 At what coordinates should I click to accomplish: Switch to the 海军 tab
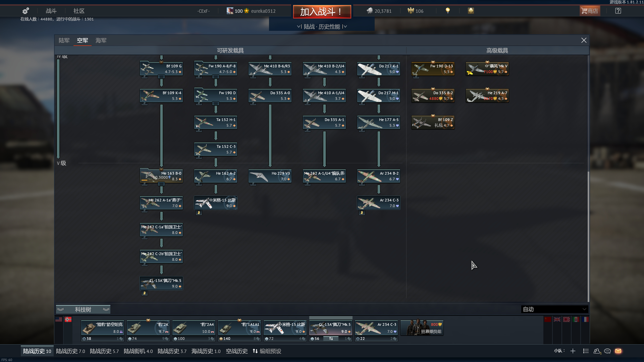101,40
